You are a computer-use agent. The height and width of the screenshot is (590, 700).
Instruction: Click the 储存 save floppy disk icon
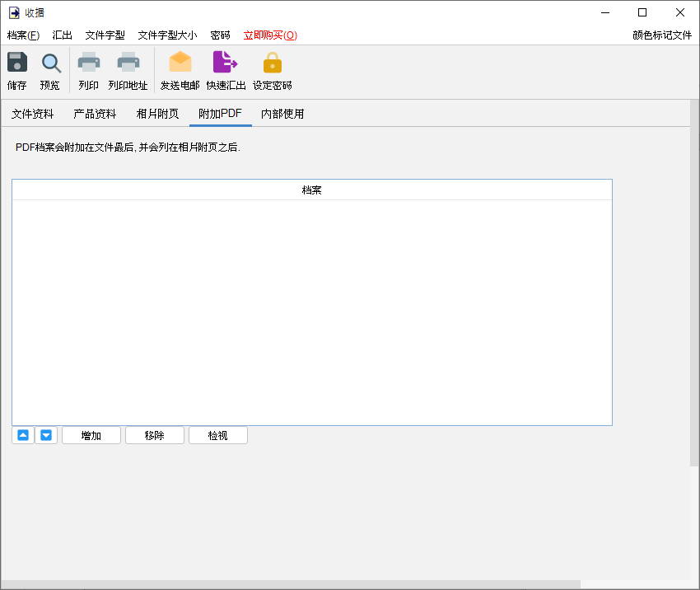click(x=17, y=62)
